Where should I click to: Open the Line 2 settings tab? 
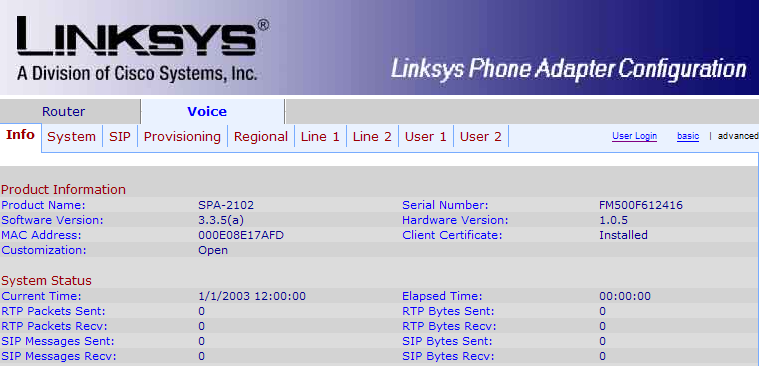pos(372,137)
